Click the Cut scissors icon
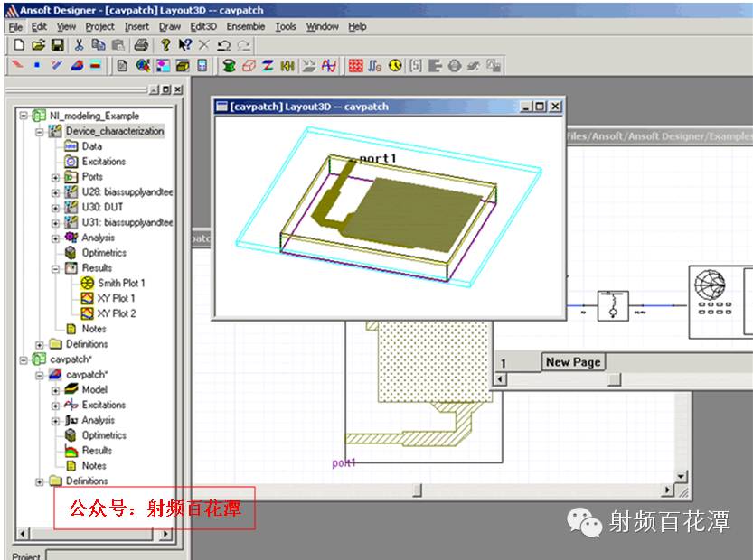This screenshot has height=560, width=753. point(80,44)
